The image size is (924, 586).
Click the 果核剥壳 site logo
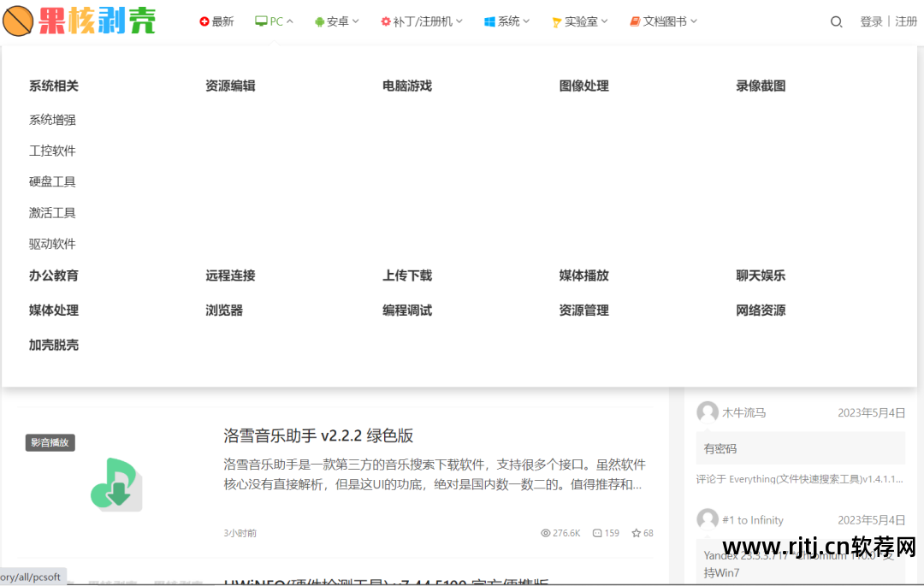(x=80, y=21)
